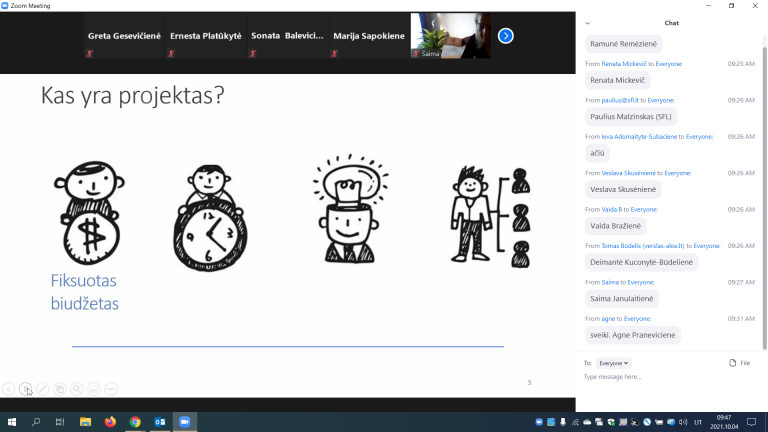Click the Zoom taskbar icon

coord(185,422)
